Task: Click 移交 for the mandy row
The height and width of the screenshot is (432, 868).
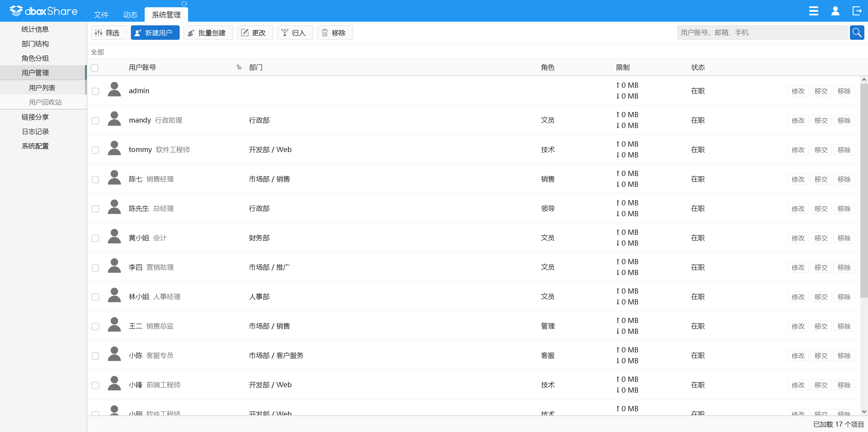Action: [x=821, y=120]
